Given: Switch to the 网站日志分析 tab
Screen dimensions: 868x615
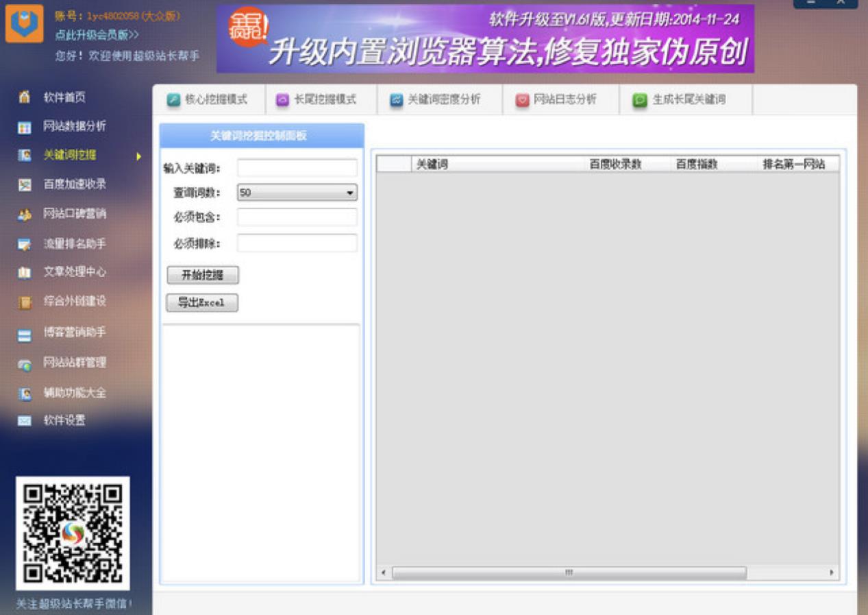Looking at the screenshot, I should tap(556, 100).
